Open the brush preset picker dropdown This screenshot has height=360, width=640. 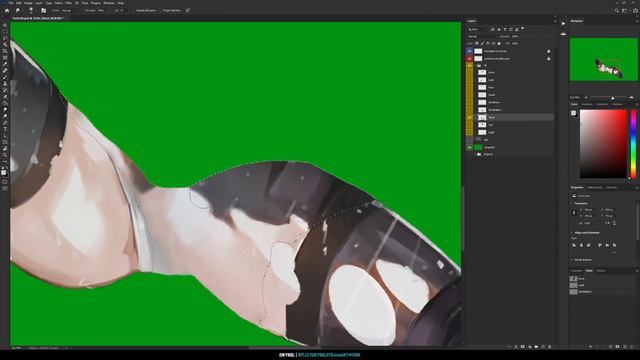[x=31, y=11]
